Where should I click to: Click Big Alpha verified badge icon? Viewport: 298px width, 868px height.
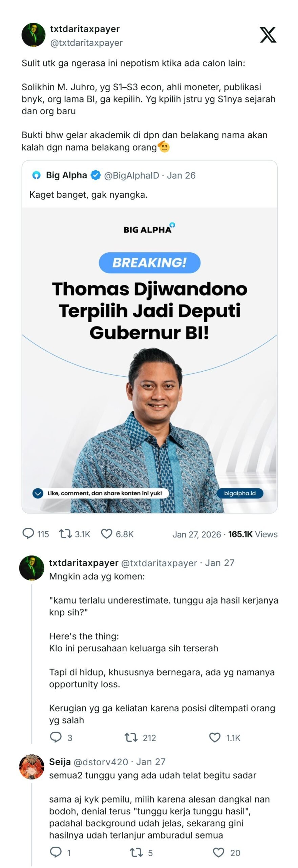(x=96, y=175)
